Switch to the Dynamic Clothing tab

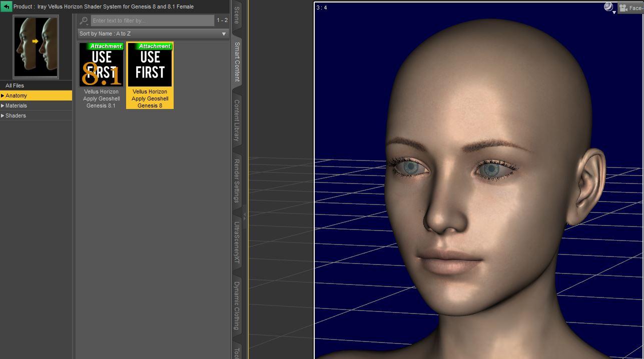pyautogui.click(x=237, y=305)
